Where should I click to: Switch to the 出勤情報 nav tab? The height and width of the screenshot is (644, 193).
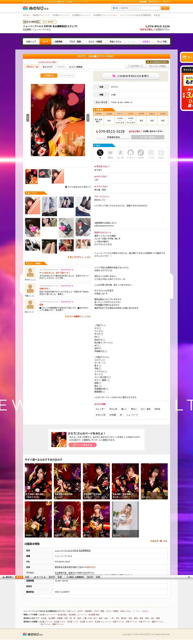(x=58, y=42)
